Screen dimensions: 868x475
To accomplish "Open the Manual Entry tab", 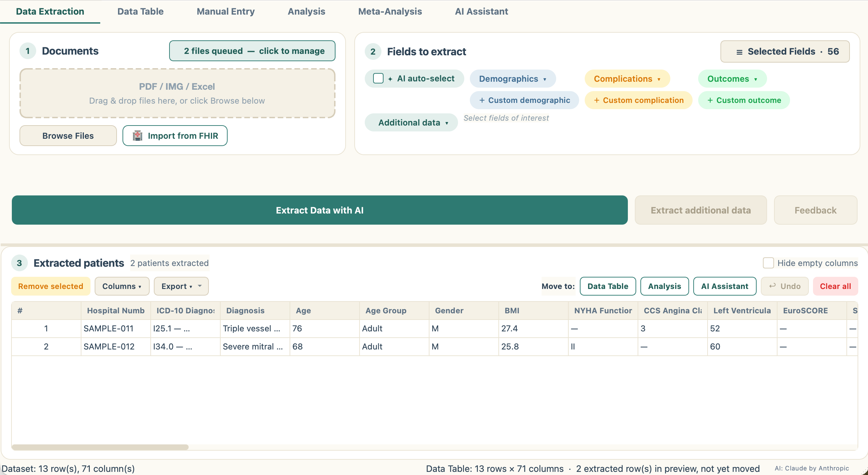I will coord(226,11).
